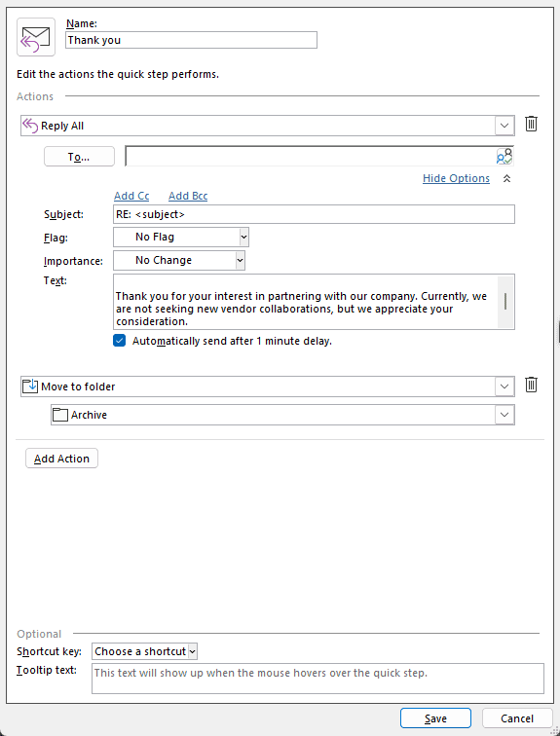Delete the Move to folder action
The height and width of the screenshot is (736, 560).
coord(531,385)
